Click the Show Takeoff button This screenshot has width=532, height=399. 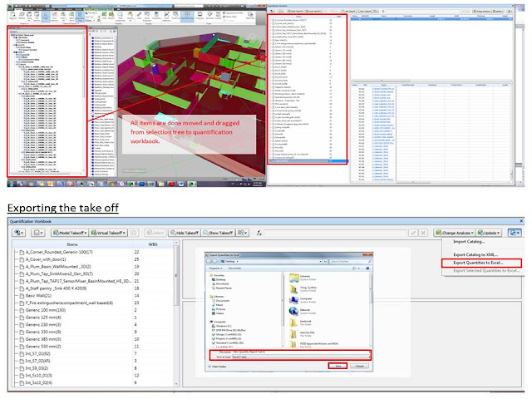[x=218, y=233]
